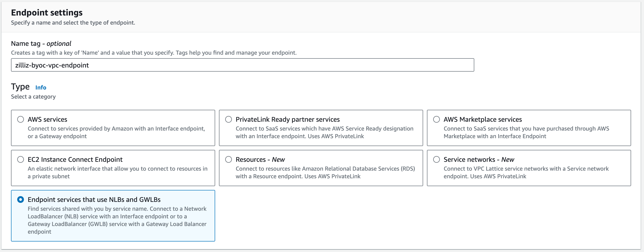
Task: Click the AWS services card title
Action: coord(48,120)
